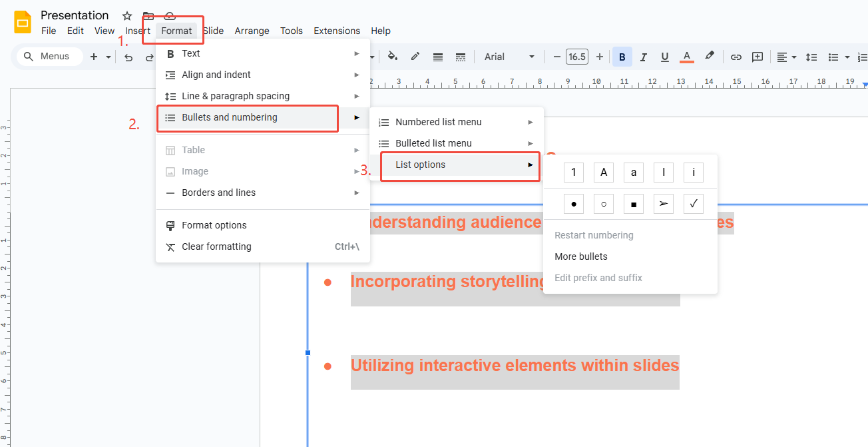Select Line & paragraph spacing menu item

236,96
